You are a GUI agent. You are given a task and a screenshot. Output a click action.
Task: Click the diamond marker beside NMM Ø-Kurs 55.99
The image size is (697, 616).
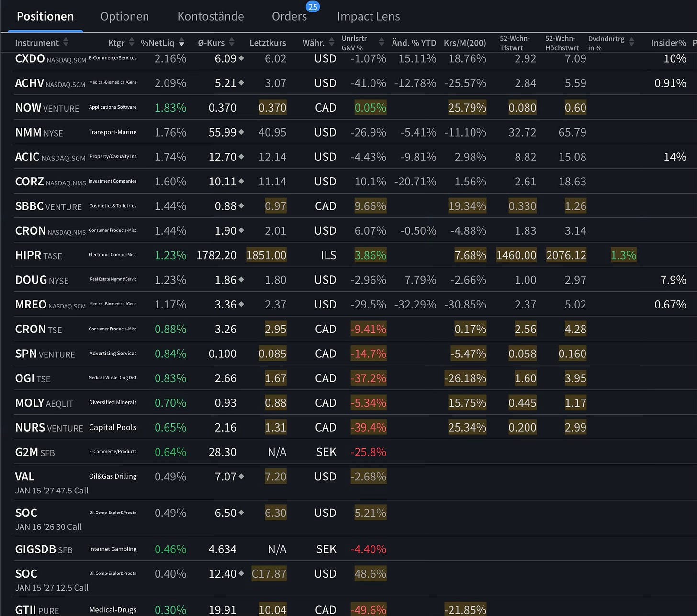pyautogui.click(x=241, y=132)
